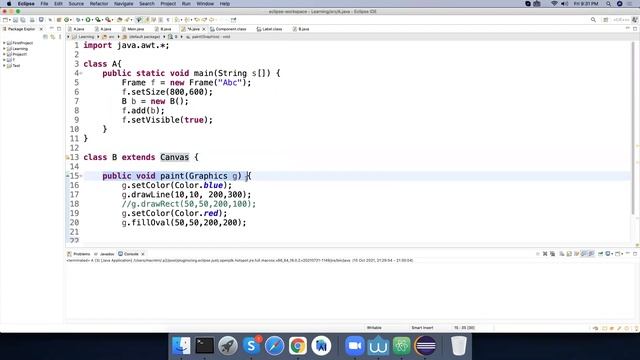Screen dimensions: 640x360
Task: Open the Refactor menu
Action: point(99,4)
